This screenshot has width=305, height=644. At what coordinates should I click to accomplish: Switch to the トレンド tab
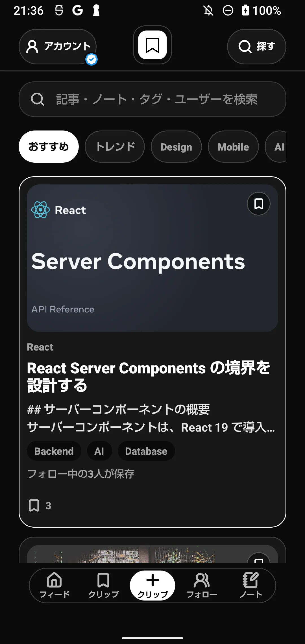click(x=115, y=147)
